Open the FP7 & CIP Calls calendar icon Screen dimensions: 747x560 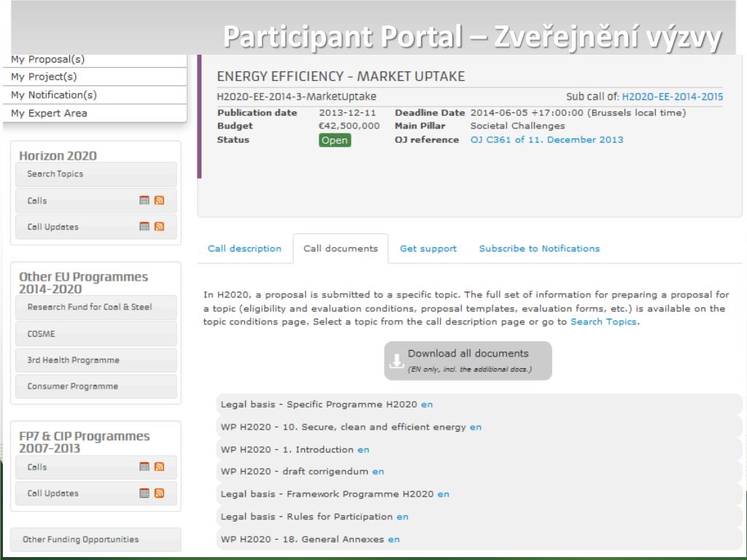pyautogui.click(x=144, y=467)
